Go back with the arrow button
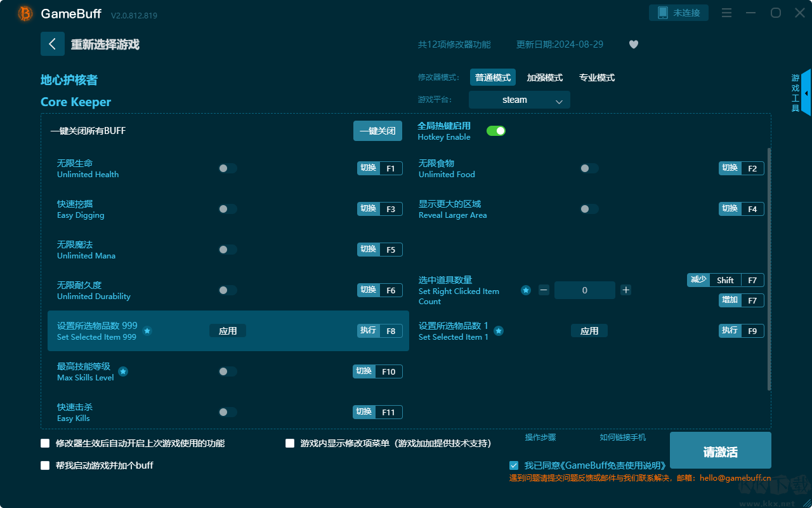 53,44
